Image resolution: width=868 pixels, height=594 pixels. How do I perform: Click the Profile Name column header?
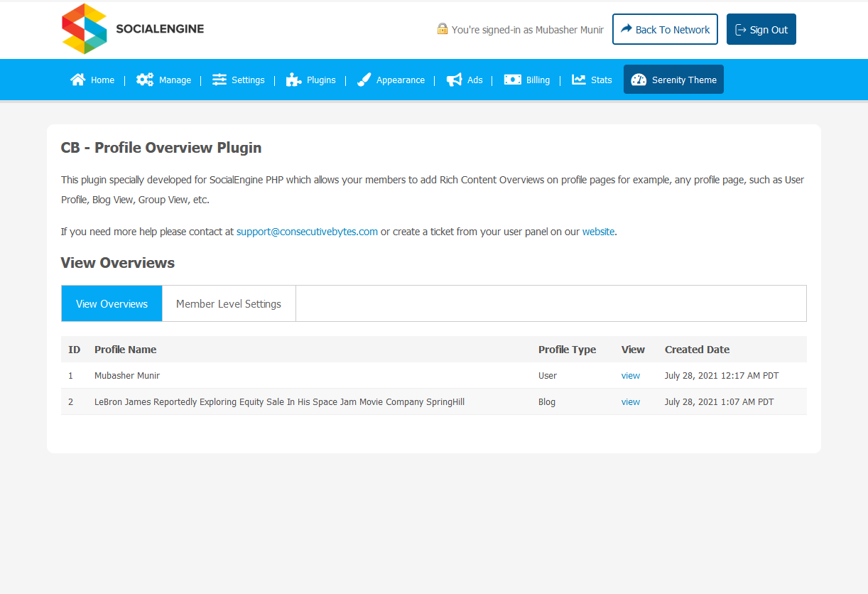(x=125, y=350)
